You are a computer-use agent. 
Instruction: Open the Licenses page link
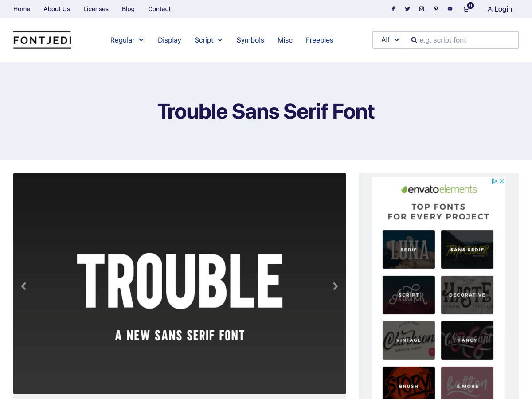(96, 9)
